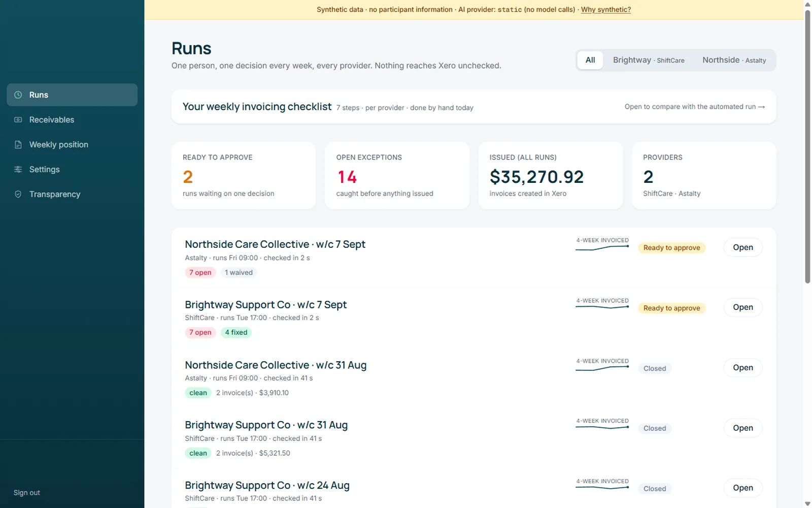Open Brightway Support Co w/c 31 Aug run
Viewport: 812px width, 508px height.
(743, 428)
